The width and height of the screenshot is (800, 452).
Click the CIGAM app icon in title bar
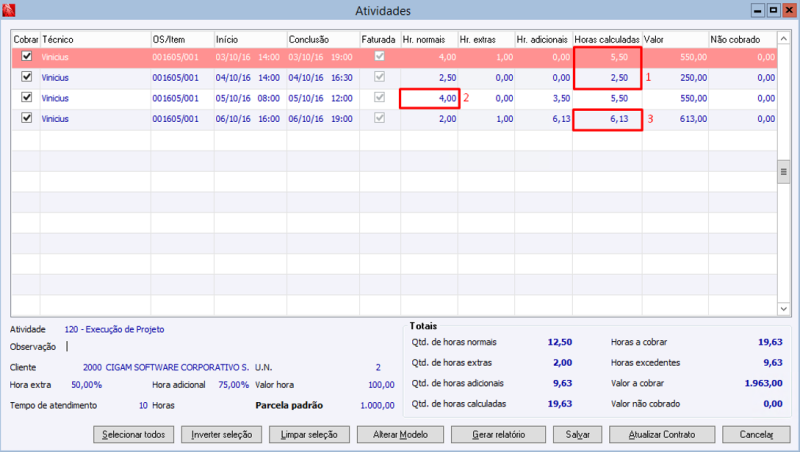[9, 10]
